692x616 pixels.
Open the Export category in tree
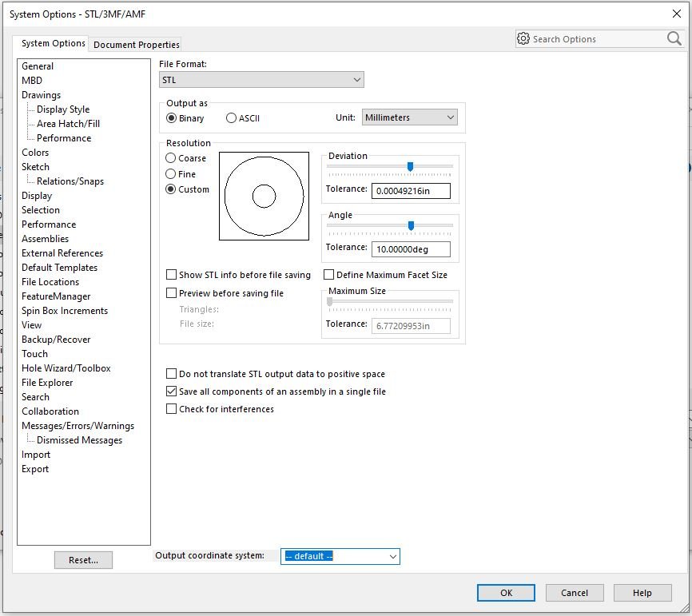point(35,469)
